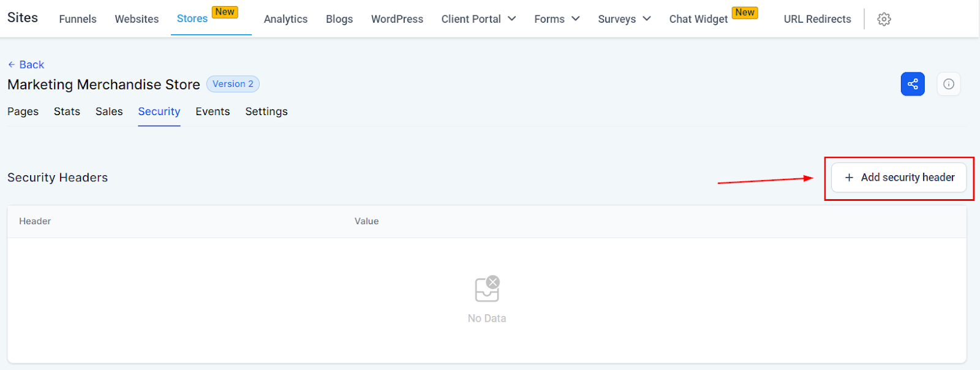Switch to the Pages tab
The height and width of the screenshot is (370, 980).
(23, 111)
